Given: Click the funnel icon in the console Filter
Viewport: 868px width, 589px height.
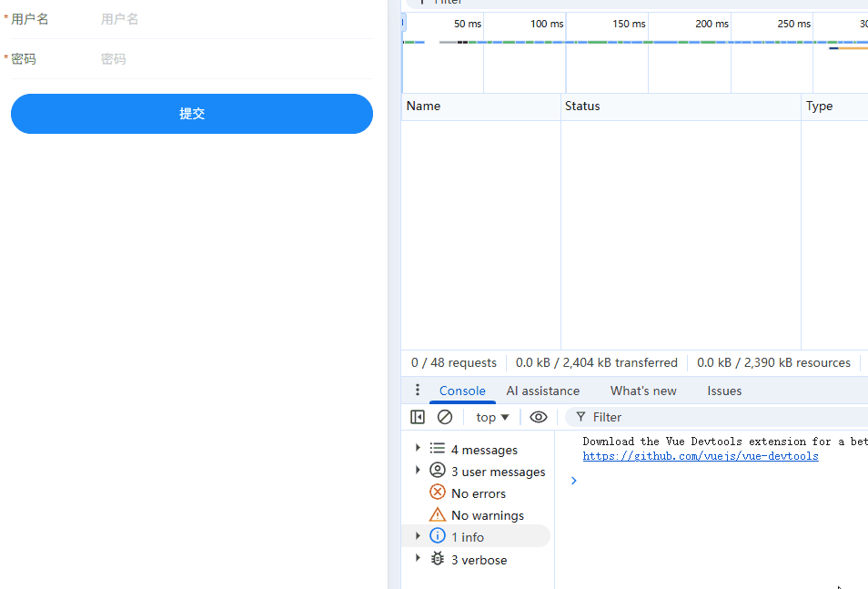Looking at the screenshot, I should pos(581,416).
